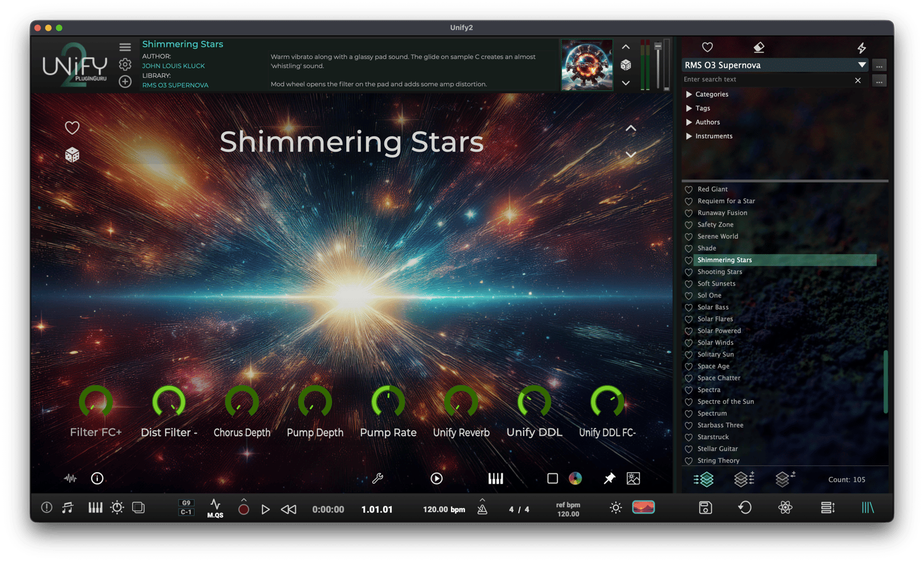Viewport: 924px width, 562px height.
Task: Click the floppy disk save icon
Action: point(705,507)
